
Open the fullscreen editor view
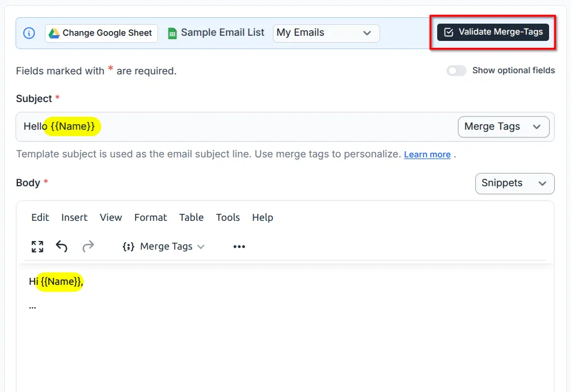[x=37, y=246]
